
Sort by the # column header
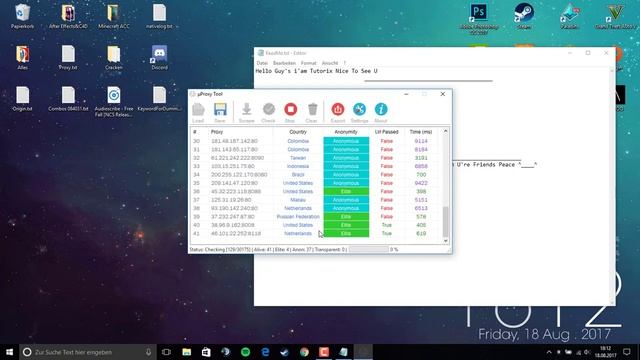pyautogui.click(x=200, y=132)
